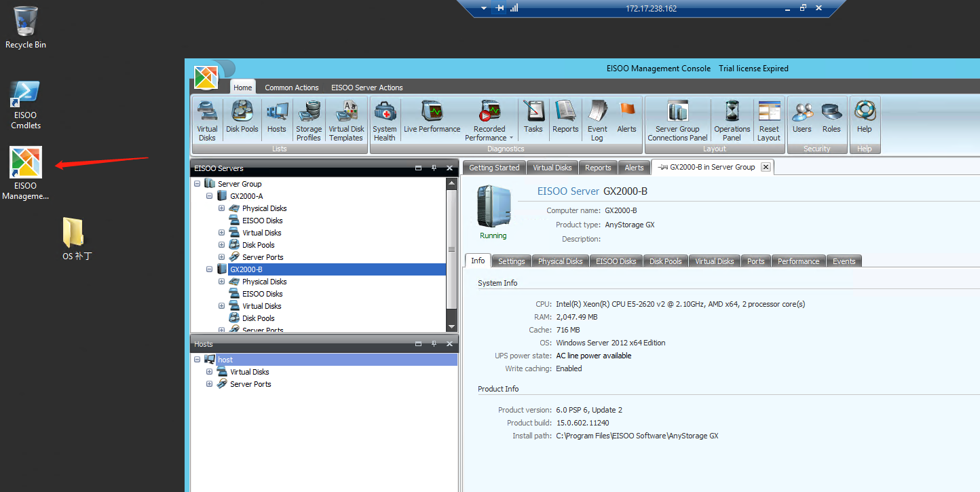Open Recorded Performance dropdown arrow

coord(511,138)
